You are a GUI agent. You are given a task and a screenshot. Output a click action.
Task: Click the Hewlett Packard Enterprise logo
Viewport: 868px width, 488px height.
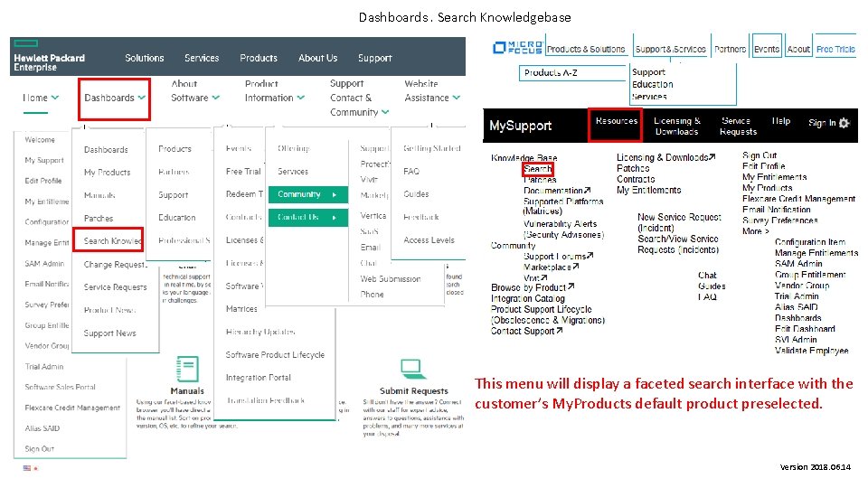(49, 56)
